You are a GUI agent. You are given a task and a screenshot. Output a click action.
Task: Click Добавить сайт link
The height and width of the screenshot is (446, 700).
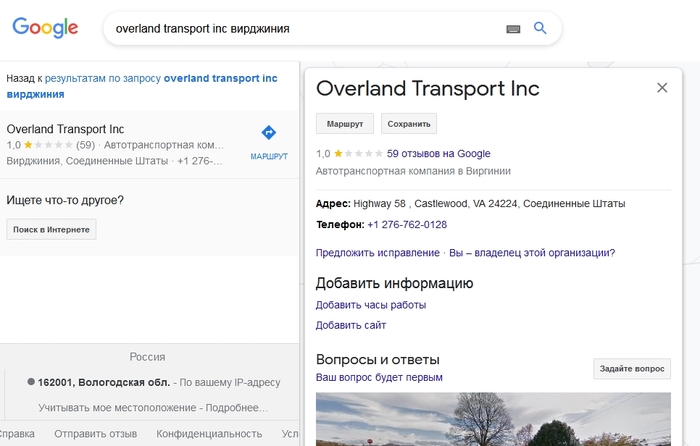tap(351, 325)
